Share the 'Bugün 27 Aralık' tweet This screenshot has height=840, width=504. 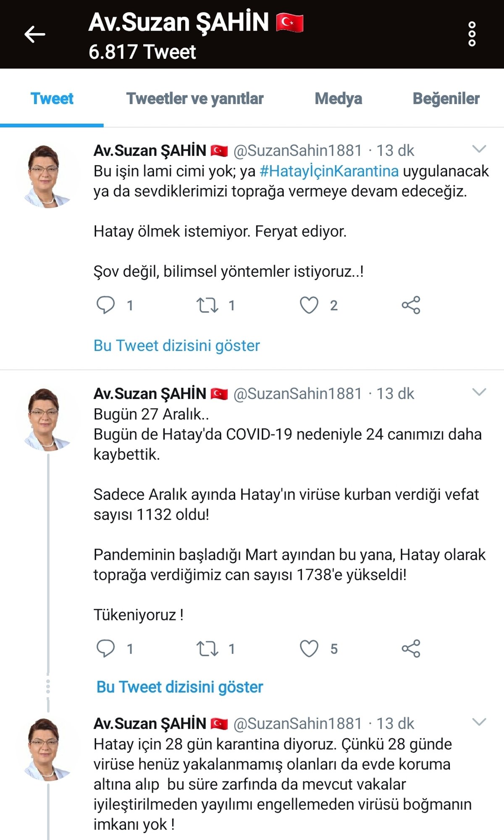click(411, 649)
